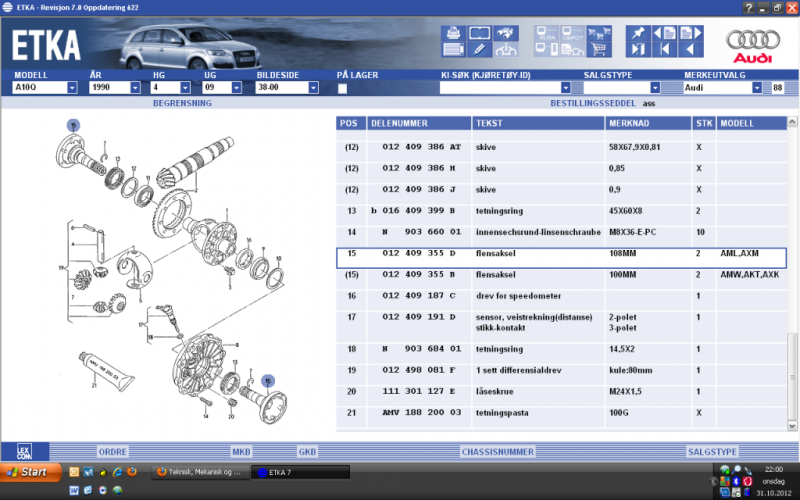Viewport: 800px width, 500px height.
Task: Select the pencil edit icon
Action: (479, 51)
